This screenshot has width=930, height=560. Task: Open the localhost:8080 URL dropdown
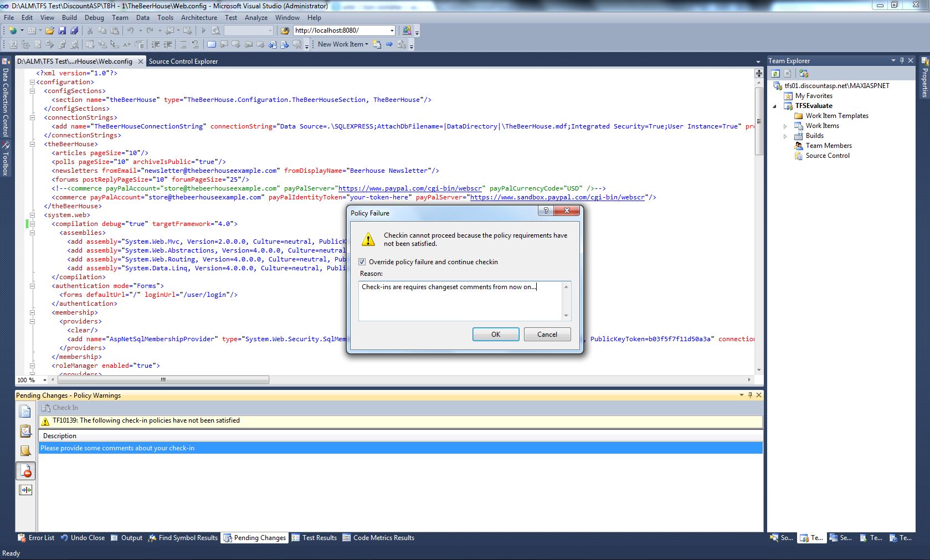(x=392, y=30)
